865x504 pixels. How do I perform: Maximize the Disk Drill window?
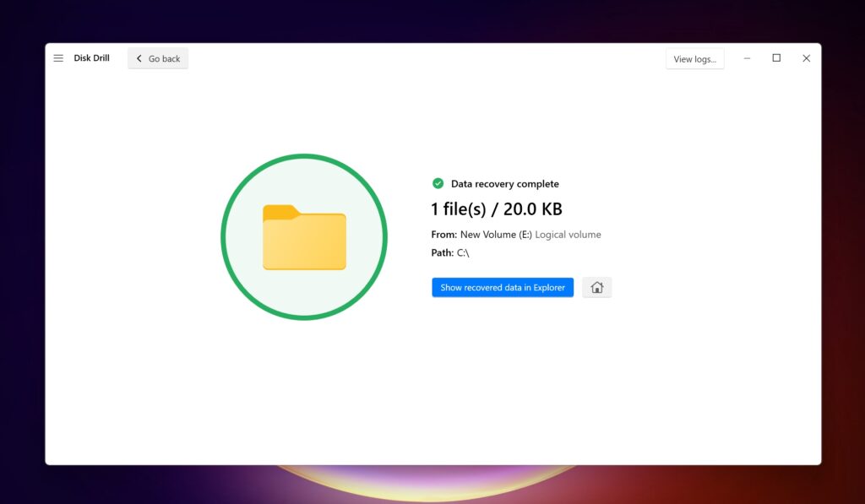[776, 57]
